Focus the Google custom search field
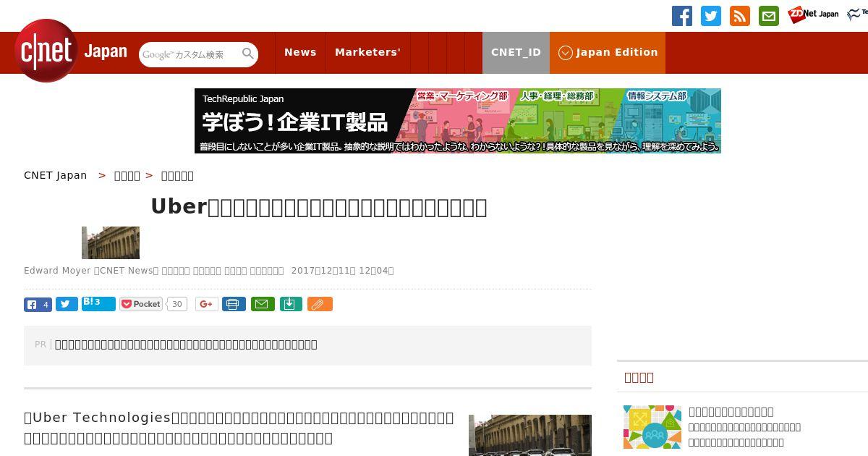Image resolution: width=868 pixels, height=456 pixels. click(x=190, y=54)
